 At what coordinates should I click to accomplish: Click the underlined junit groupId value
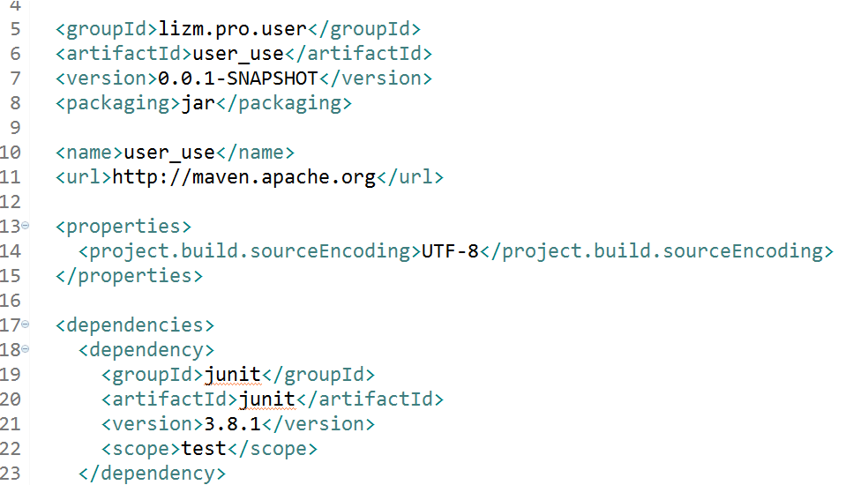233,375
